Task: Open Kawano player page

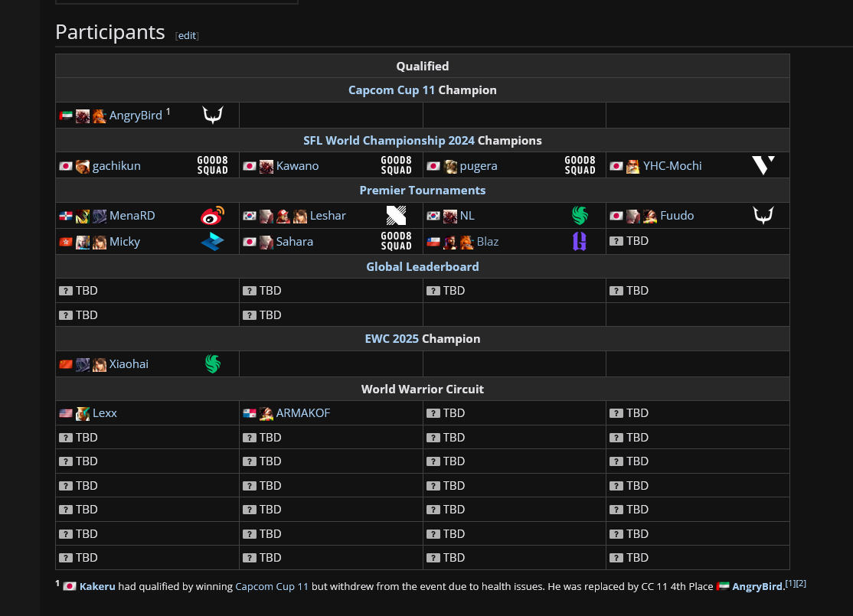Action: [x=298, y=166]
